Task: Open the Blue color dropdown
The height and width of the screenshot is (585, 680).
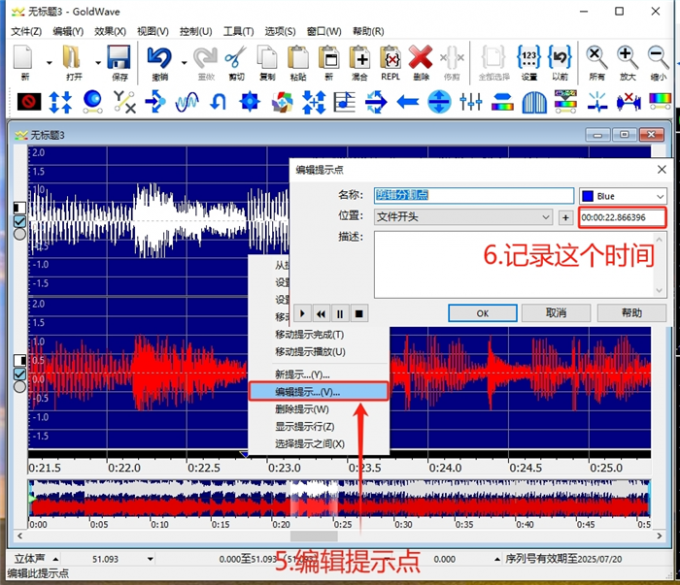Action: (623, 196)
